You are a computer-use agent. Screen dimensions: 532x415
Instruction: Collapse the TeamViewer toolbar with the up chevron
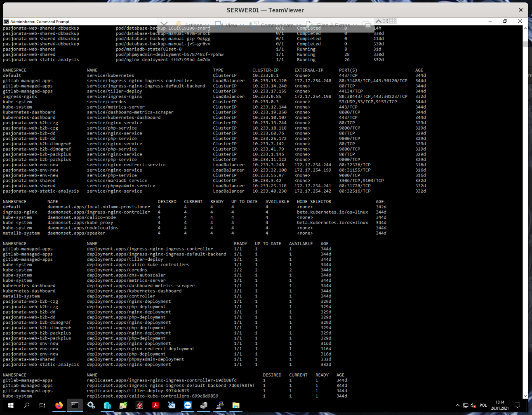(x=378, y=21)
